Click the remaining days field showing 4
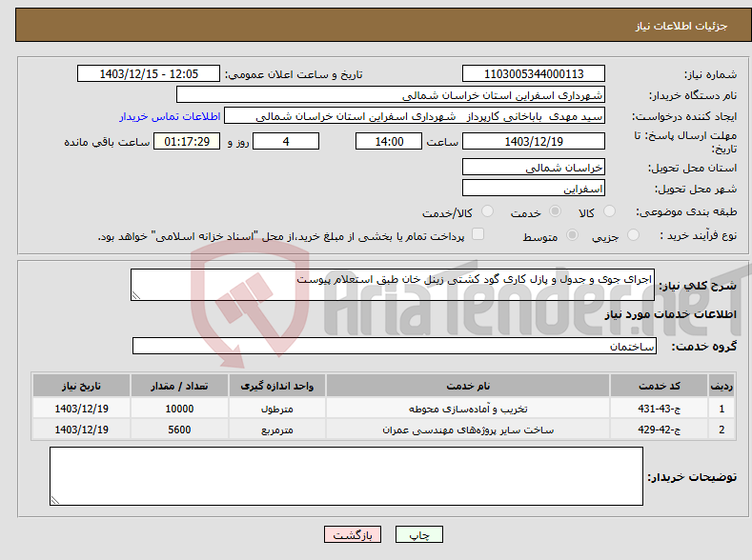The image size is (752, 560). point(286,141)
